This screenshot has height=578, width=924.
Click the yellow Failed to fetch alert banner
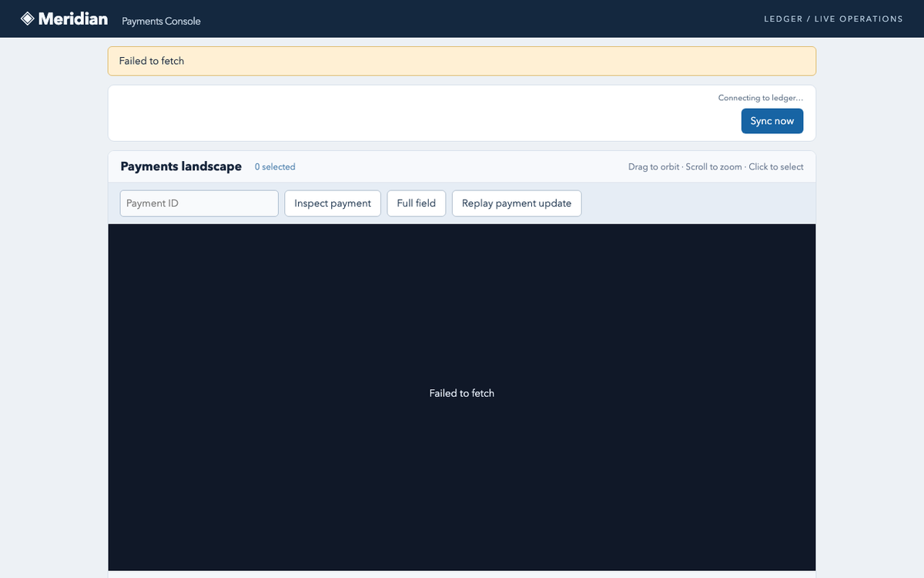(x=462, y=61)
